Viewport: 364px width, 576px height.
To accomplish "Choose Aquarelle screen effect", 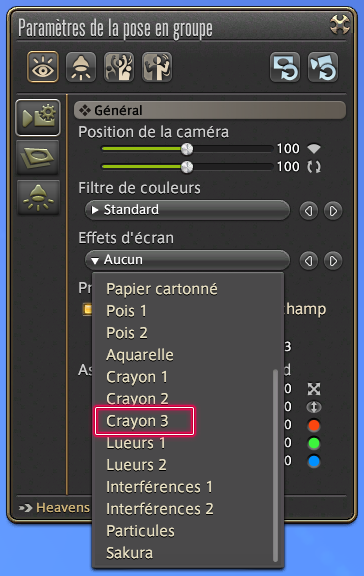I will 140,355.
